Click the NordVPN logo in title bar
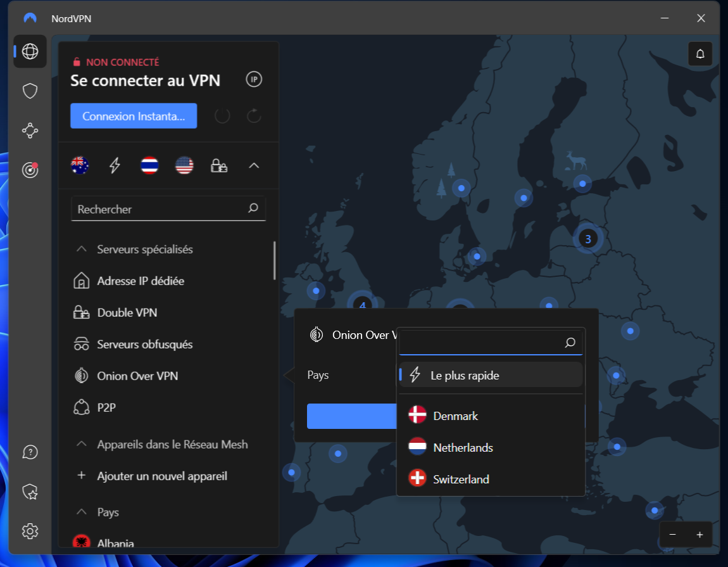 [30, 18]
